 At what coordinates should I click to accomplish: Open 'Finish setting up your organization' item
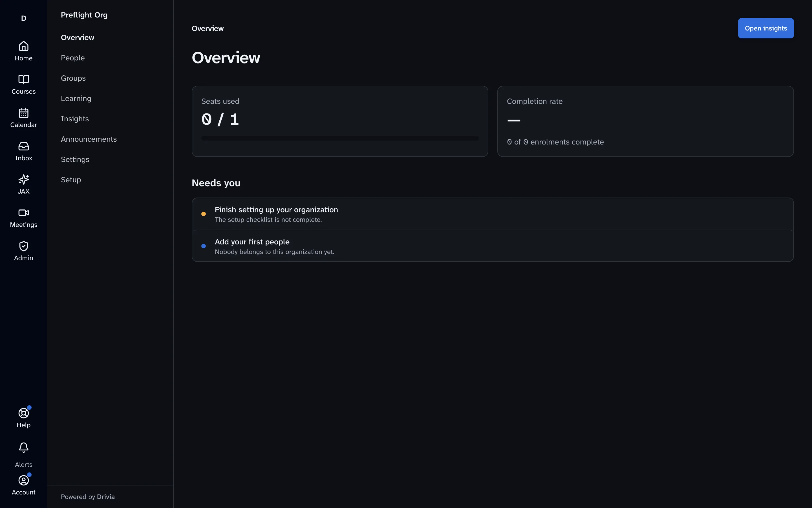point(493,214)
